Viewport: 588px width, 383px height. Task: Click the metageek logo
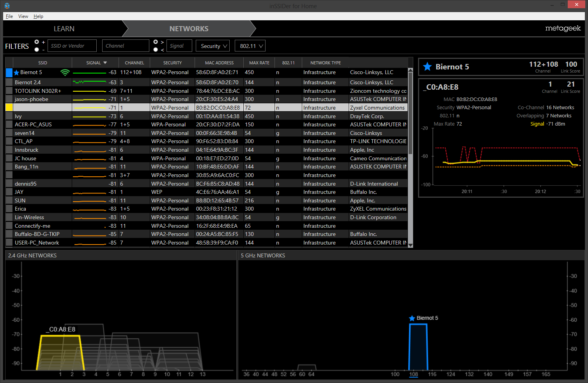pyautogui.click(x=563, y=28)
